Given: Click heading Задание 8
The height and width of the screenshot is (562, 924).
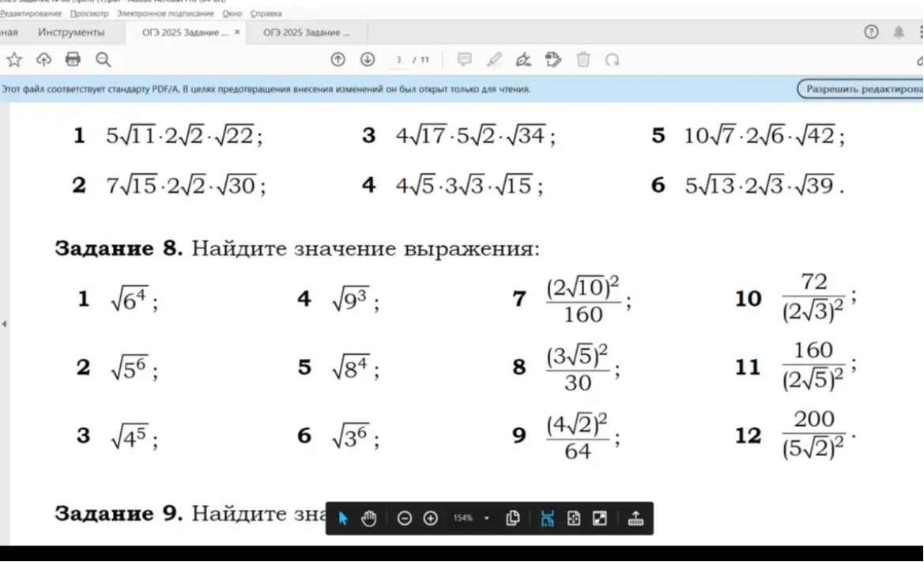Looking at the screenshot, I should pyautogui.click(x=119, y=249).
